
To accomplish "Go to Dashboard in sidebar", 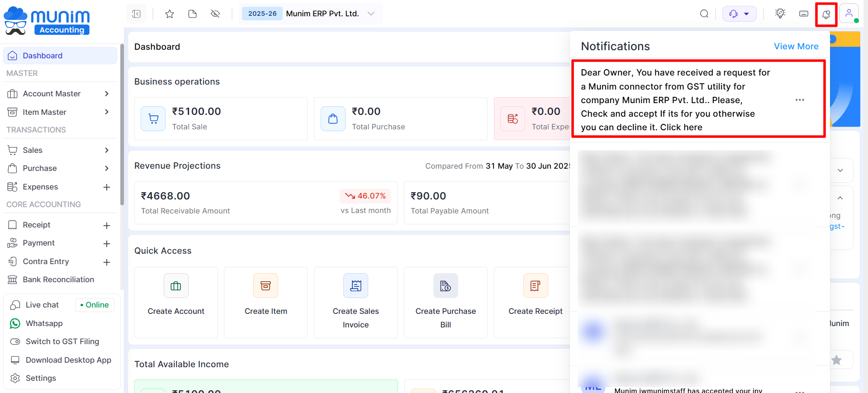I will coord(60,56).
